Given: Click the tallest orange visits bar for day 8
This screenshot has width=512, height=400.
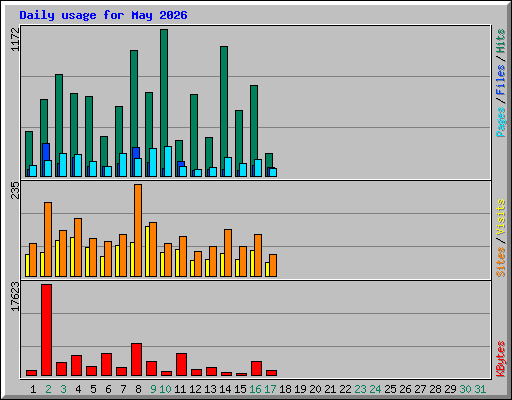Looking at the screenshot, I should [x=138, y=230].
